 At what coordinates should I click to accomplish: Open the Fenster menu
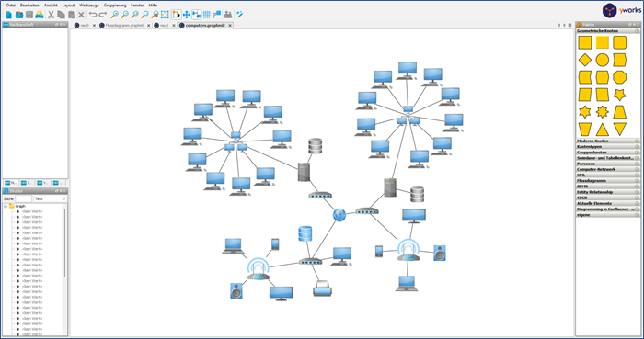tap(137, 5)
